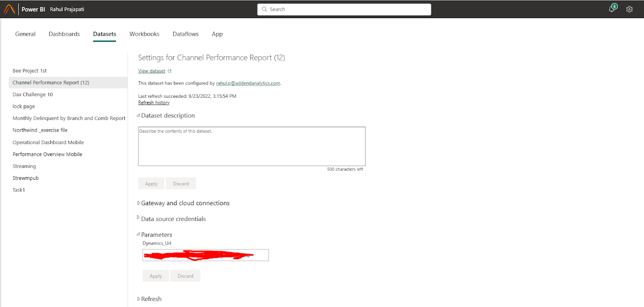The width and height of the screenshot is (644, 307).
Task: Select Monthly Delinquent by Branch and Comb Report
Action: click(69, 118)
